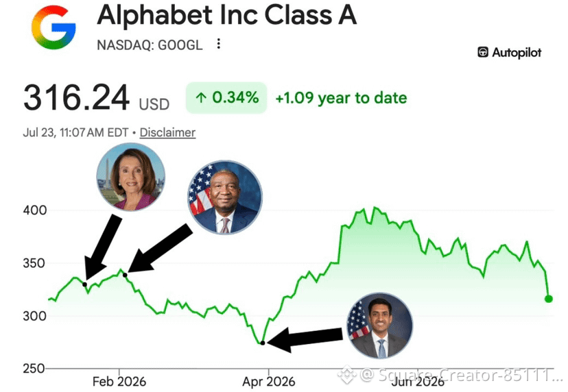This screenshot has height=392, width=568.
Task: Click the first black dot marker on the price line
Action: 85,284
